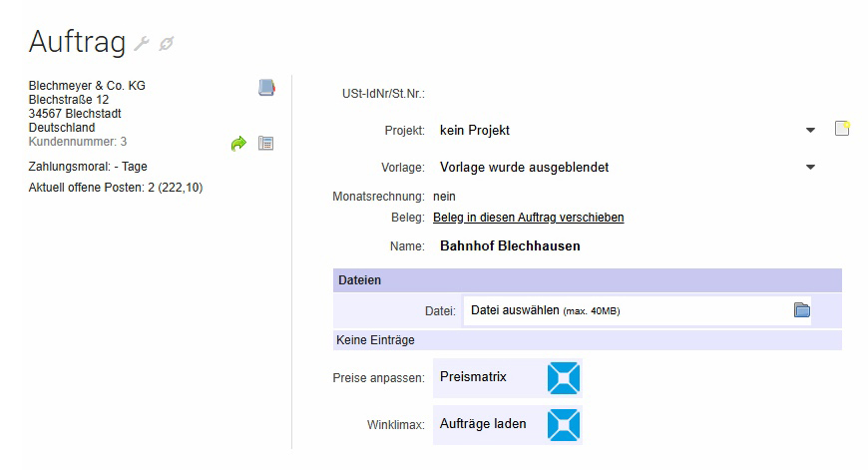The height and width of the screenshot is (470, 868).
Task: Click the crossed-out link icon beside Auftrag
Action: pos(167,44)
